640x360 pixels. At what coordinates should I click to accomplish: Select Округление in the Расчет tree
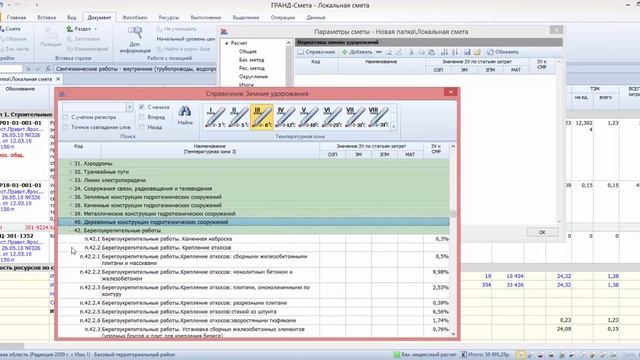(253, 77)
